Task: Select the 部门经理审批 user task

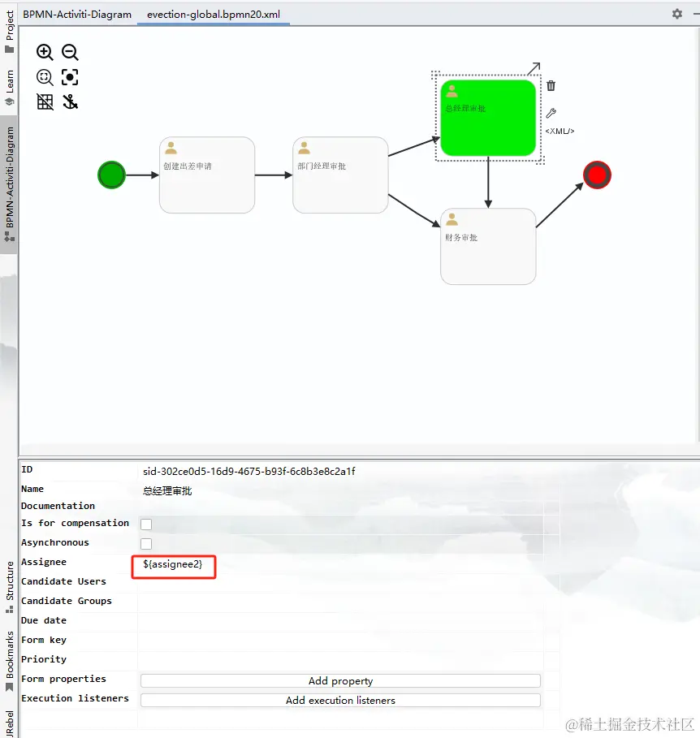Action: [x=340, y=175]
